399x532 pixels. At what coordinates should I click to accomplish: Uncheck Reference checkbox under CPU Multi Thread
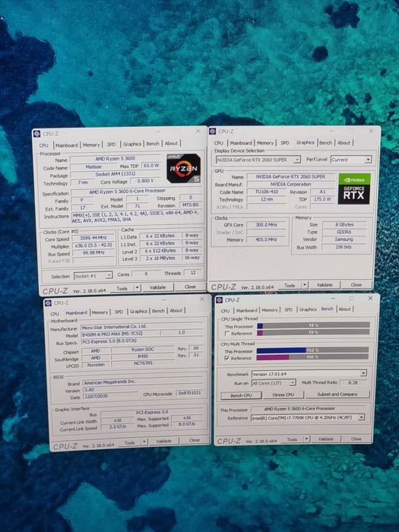click(x=227, y=358)
